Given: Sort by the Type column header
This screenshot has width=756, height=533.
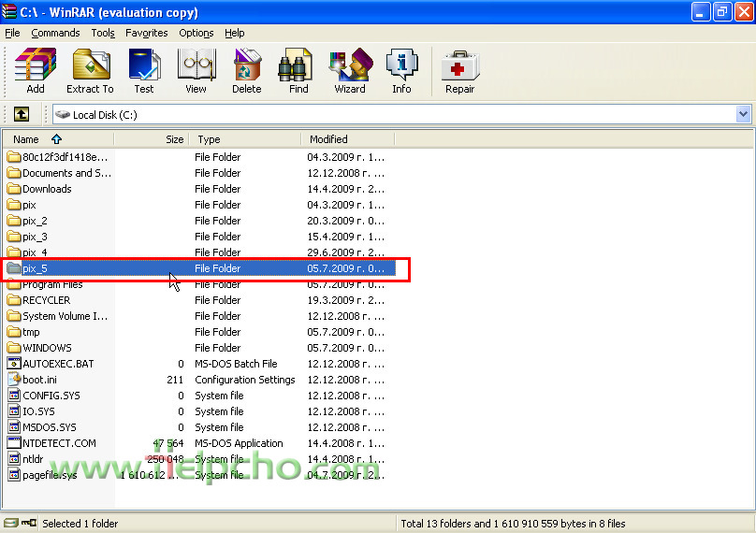Looking at the screenshot, I should tap(245, 139).
